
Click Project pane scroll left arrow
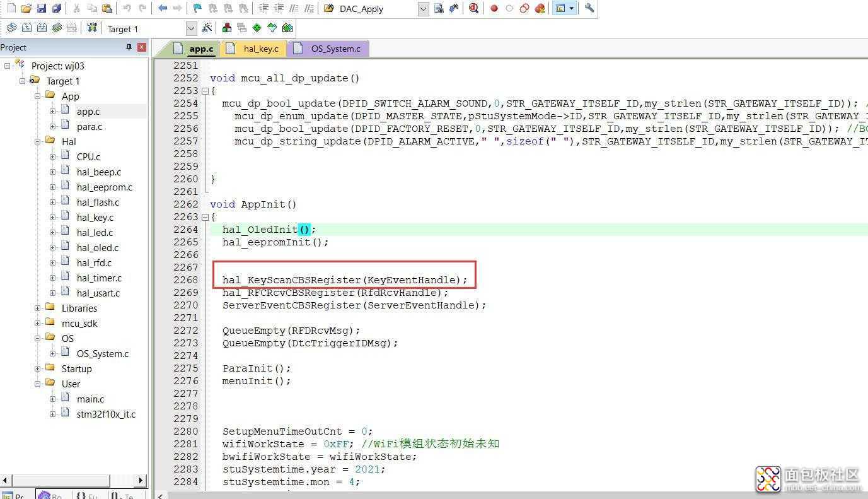[6, 480]
